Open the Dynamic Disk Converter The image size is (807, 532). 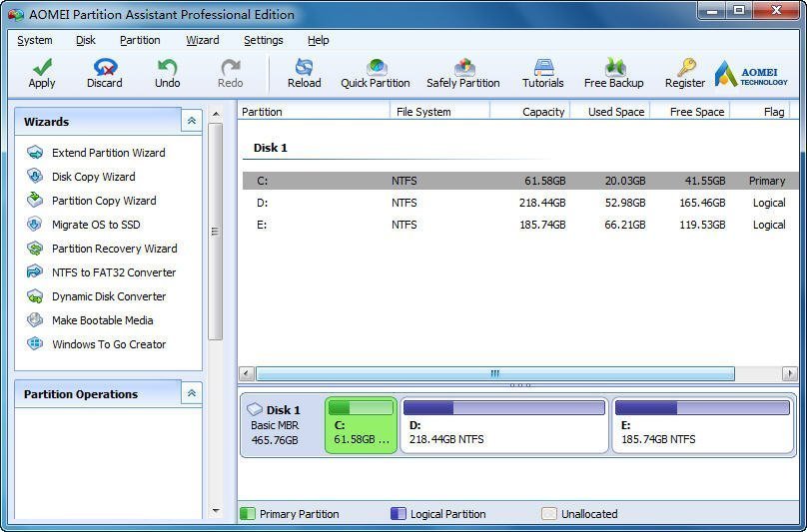point(109,296)
